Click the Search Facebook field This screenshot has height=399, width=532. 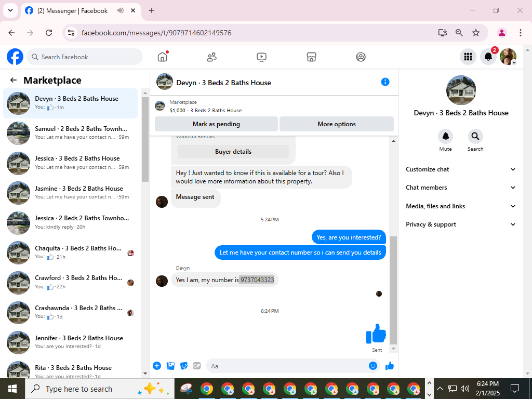click(85, 57)
